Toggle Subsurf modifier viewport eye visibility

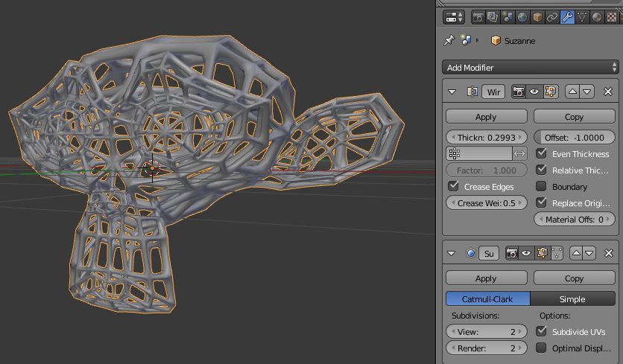[526, 253]
